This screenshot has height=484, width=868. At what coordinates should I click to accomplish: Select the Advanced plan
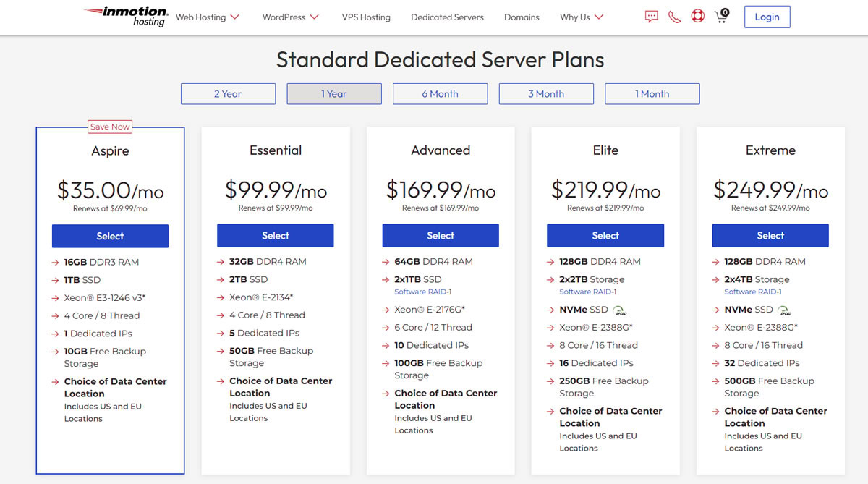tap(441, 235)
